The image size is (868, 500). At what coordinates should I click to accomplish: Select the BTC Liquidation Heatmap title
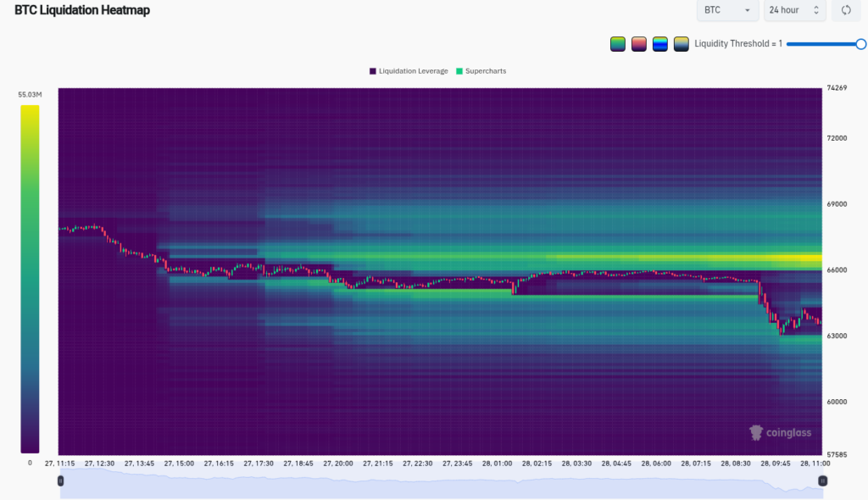pos(81,10)
